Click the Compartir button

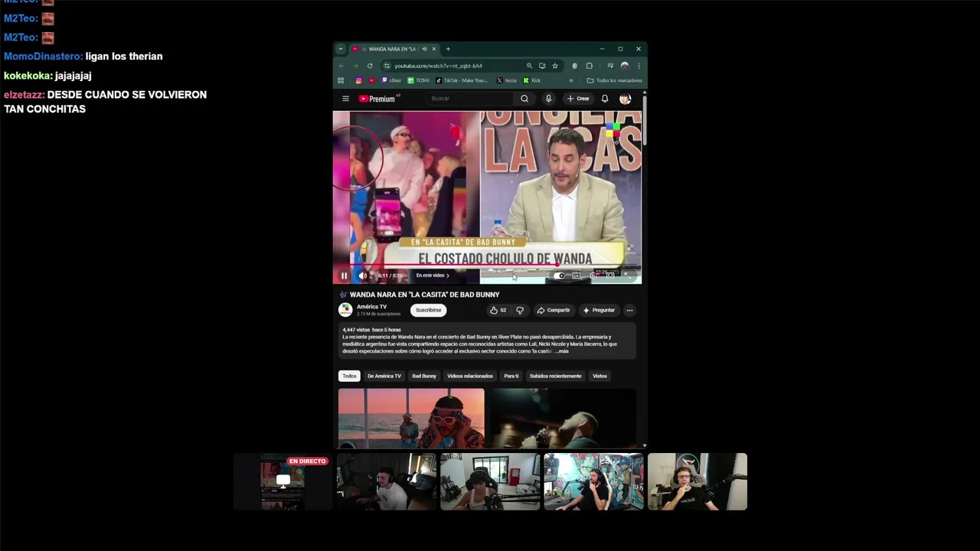click(x=553, y=310)
